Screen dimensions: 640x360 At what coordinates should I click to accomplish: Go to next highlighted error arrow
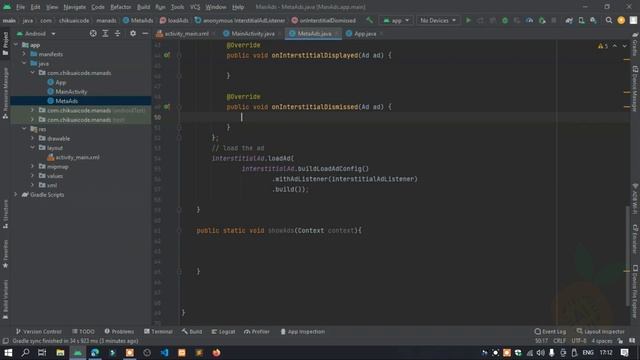(x=624, y=46)
